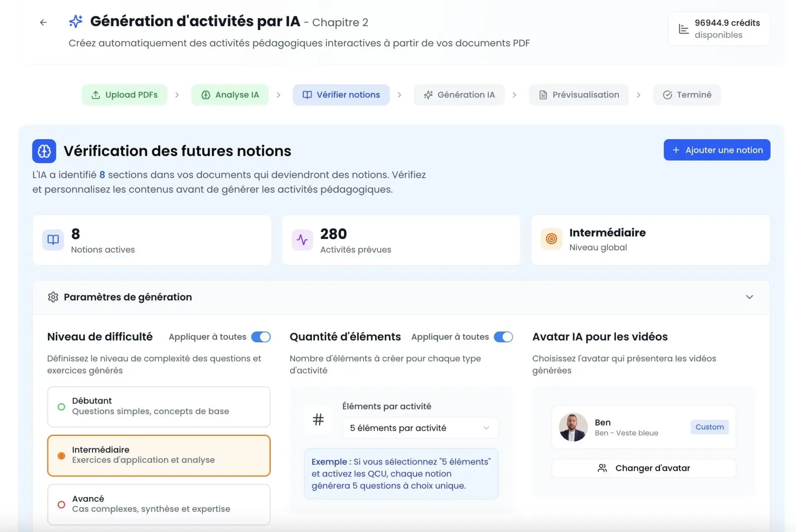The width and height of the screenshot is (796, 532).
Task: Open the Éléments par activité dropdown
Action: pos(420,428)
